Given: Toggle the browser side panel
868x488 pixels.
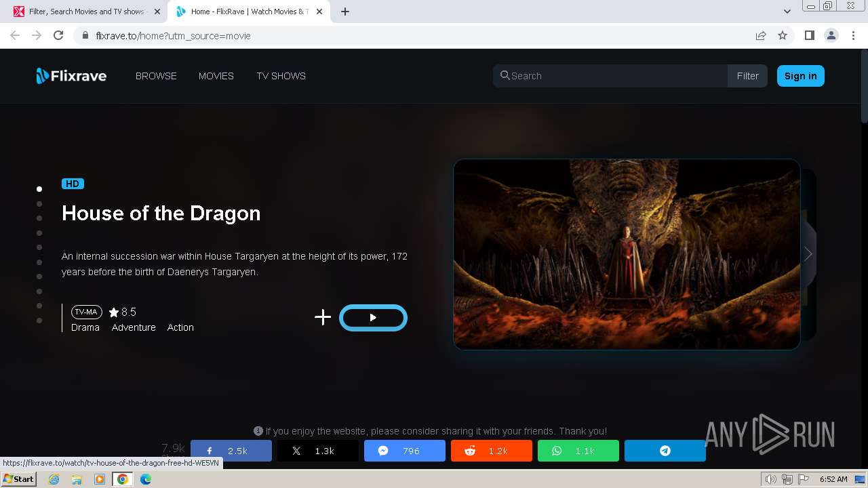Looking at the screenshot, I should (809, 35).
